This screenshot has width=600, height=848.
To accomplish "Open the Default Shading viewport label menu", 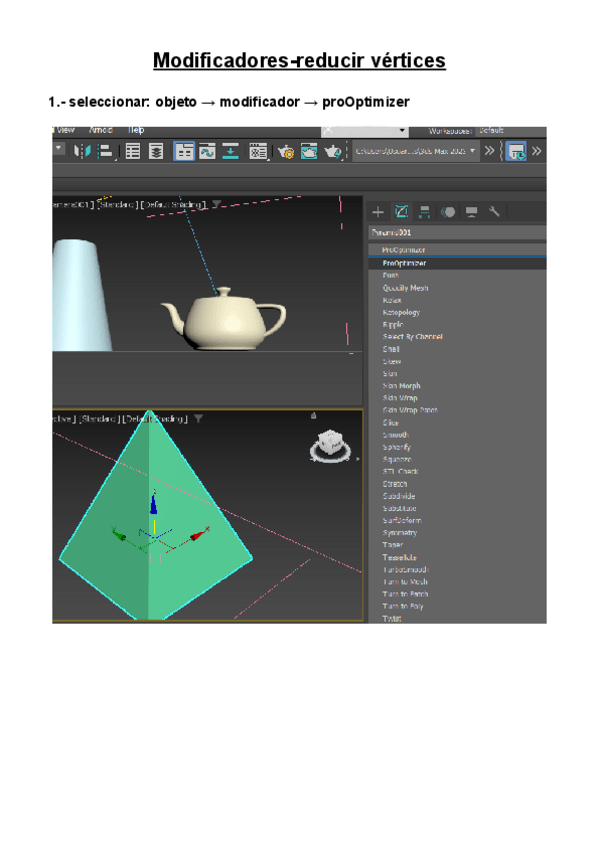I will (x=173, y=203).
